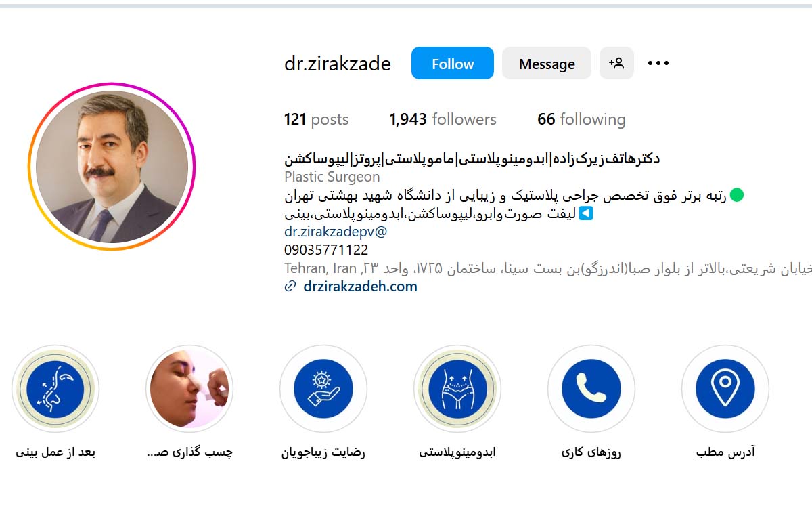
Task: Open the three-dots more options menu
Action: tap(658, 64)
